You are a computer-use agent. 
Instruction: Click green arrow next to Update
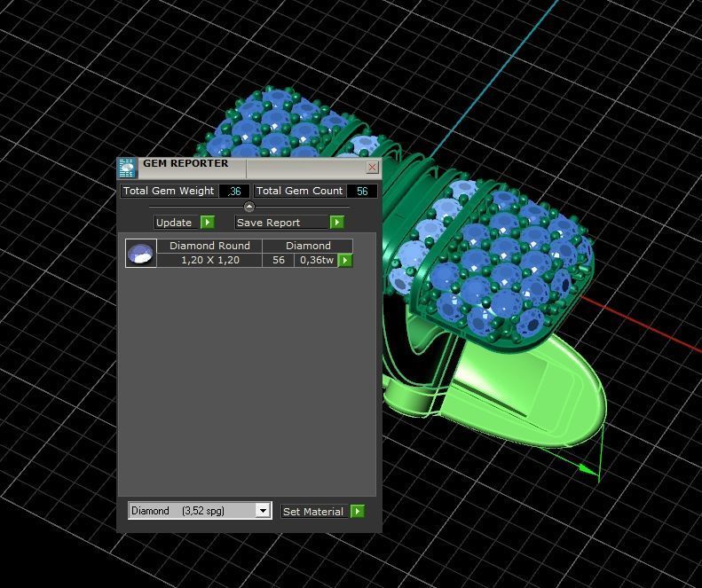click(x=208, y=223)
